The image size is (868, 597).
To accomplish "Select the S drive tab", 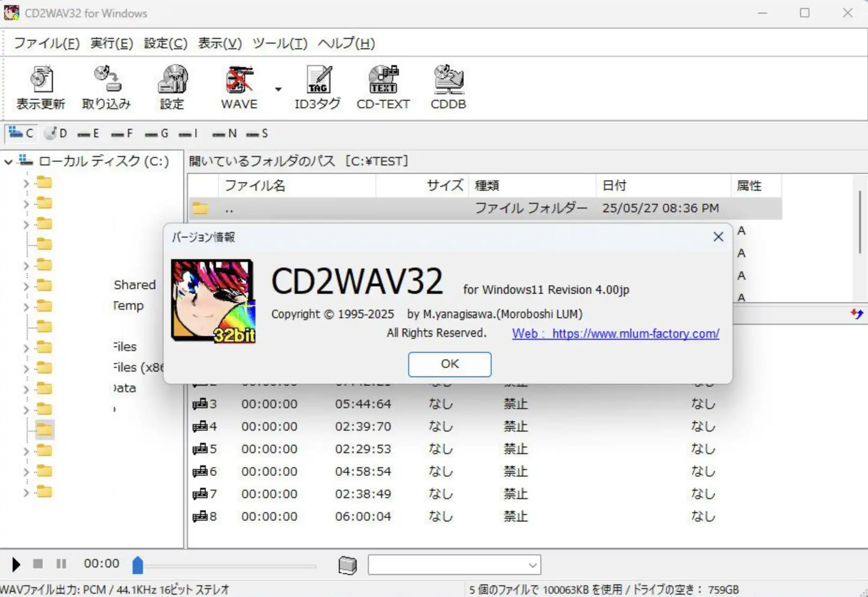I will coord(256,134).
